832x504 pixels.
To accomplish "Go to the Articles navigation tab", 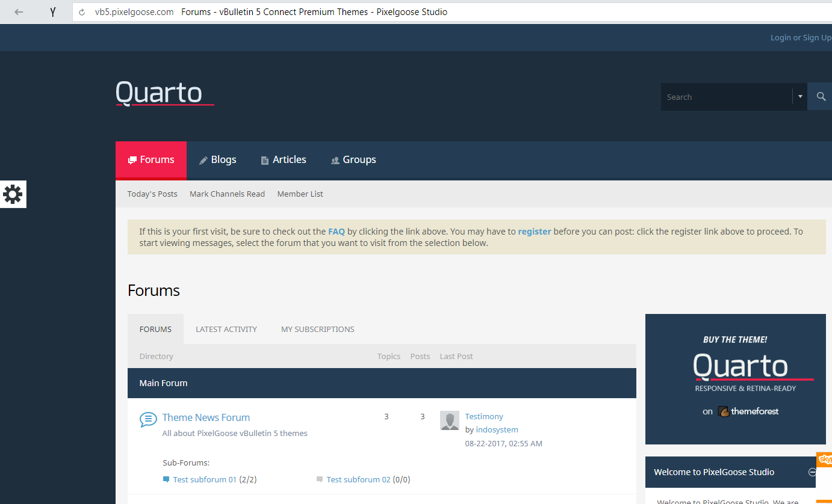I will tap(284, 160).
